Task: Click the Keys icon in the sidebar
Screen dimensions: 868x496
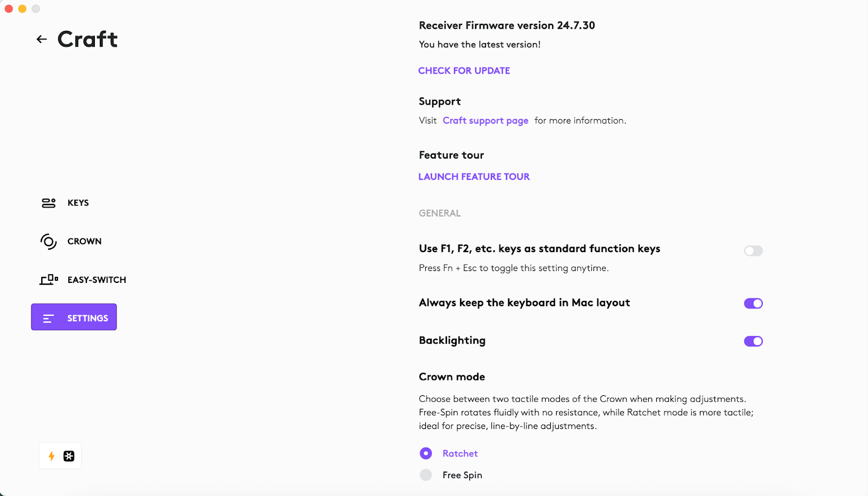Action: click(49, 203)
